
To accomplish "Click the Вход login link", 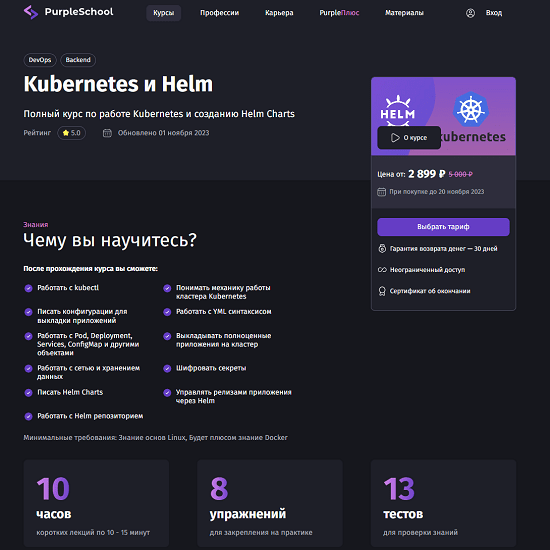I will point(494,13).
